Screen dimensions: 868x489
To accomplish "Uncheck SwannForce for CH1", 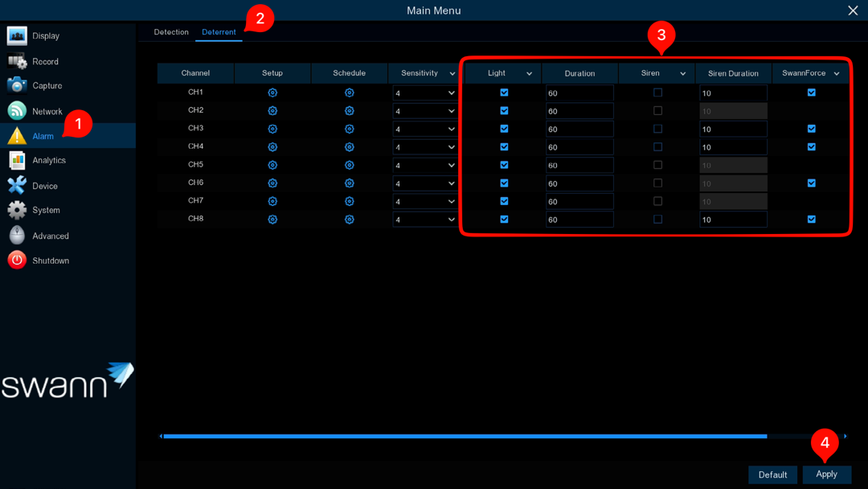I will 812,92.
